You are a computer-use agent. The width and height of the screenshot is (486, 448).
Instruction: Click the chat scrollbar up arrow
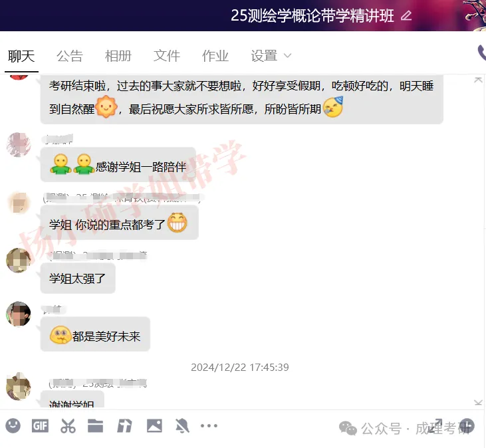(478, 80)
